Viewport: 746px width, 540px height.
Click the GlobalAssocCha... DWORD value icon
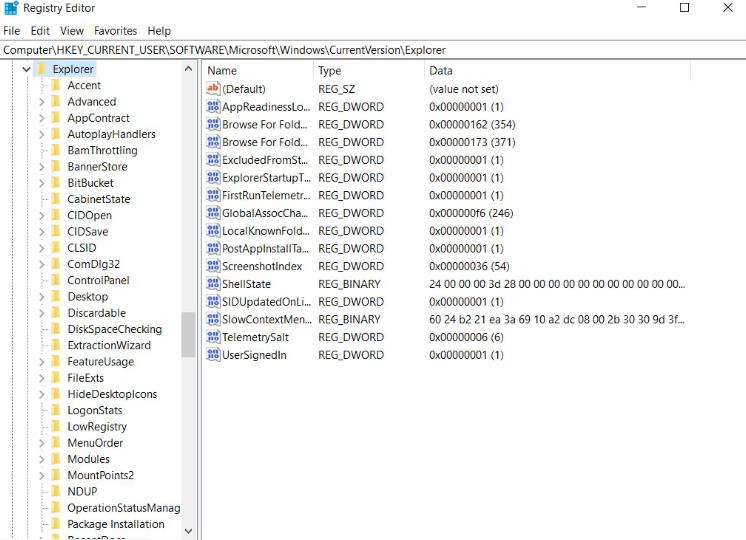213,213
